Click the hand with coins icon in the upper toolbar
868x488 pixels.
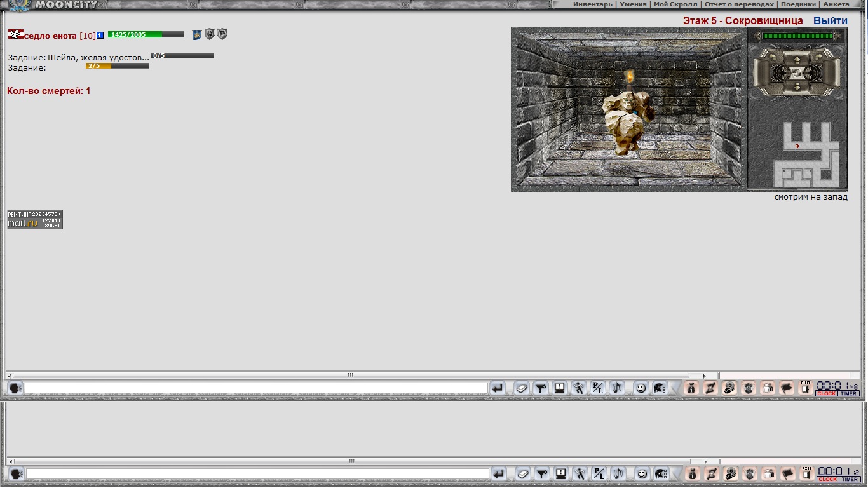pyautogui.click(x=729, y=388)
